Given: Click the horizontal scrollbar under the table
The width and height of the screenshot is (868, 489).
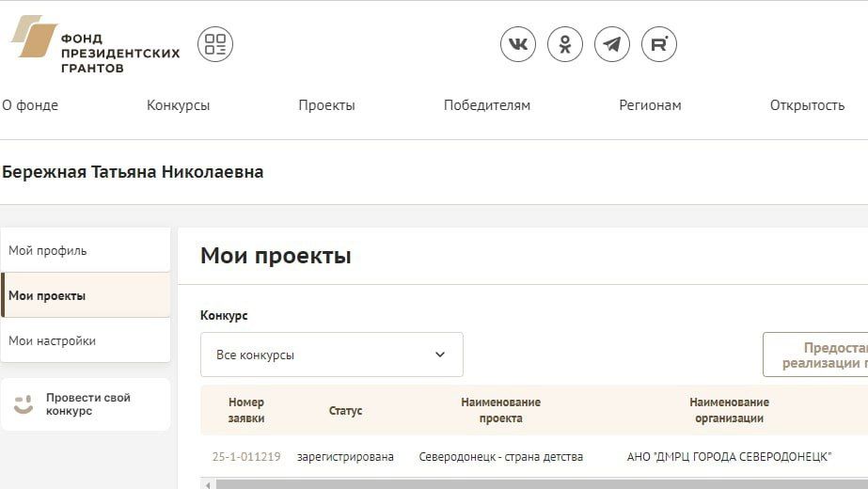Looking at the screenshot, I should 542,484.
